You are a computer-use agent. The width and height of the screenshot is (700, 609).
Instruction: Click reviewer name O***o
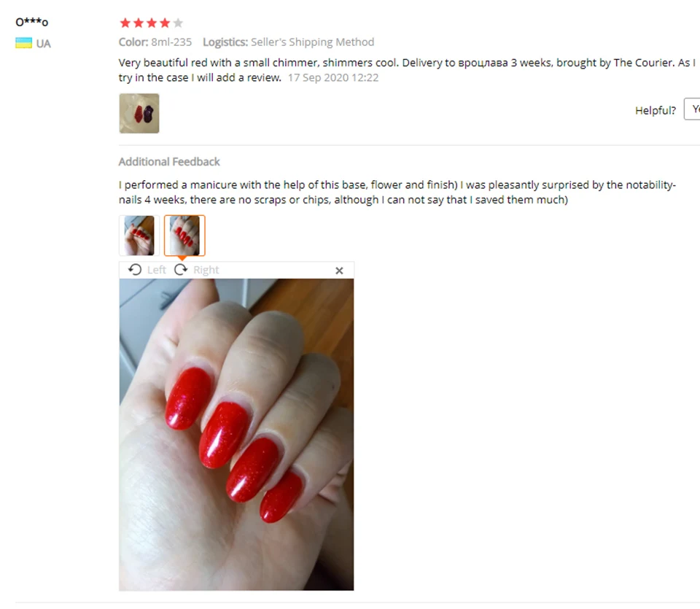31,22
